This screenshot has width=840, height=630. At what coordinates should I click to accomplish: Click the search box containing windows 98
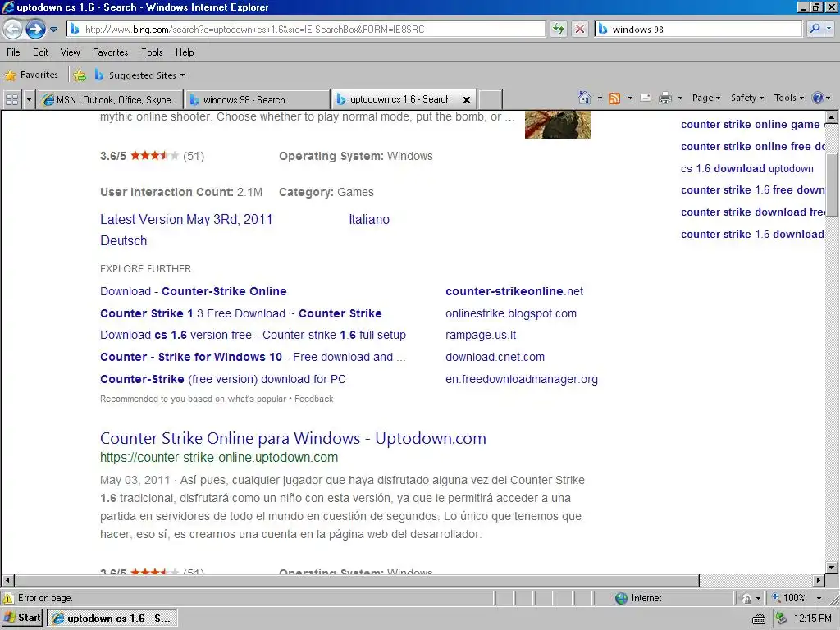pos(698,30)
